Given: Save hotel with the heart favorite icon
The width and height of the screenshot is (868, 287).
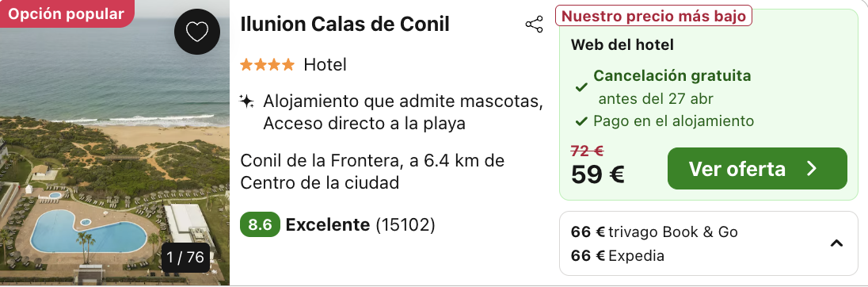Looking at the screenshot, I should [197, 32].
